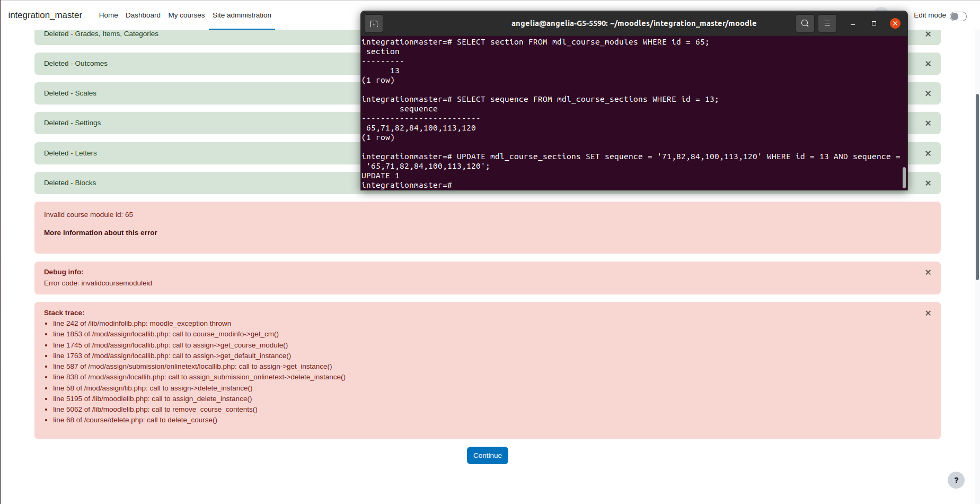Open new tab icon in terminal window
Image resolution: width=980 pixels, height=504 pixels.
(x=374, y=23)
